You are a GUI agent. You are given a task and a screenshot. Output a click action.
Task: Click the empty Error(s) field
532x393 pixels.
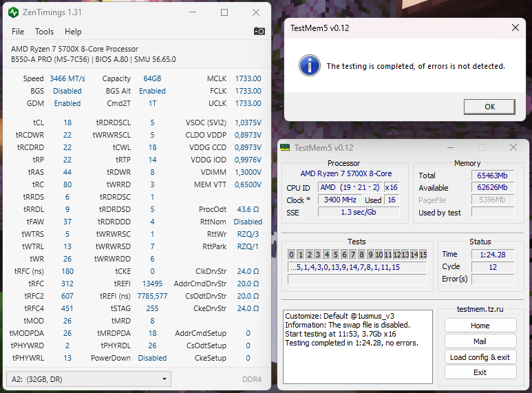tap(493, 279)
